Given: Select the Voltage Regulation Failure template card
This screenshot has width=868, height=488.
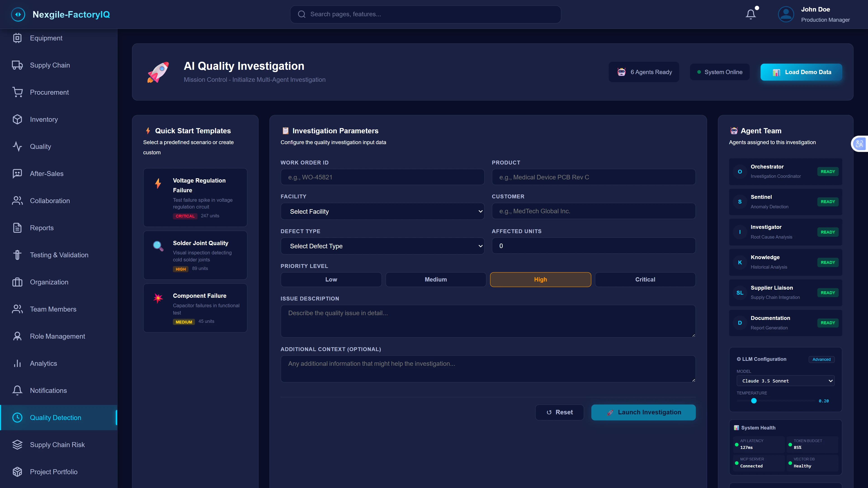Looking at the screenshot, I should click(x=195, y=198).
